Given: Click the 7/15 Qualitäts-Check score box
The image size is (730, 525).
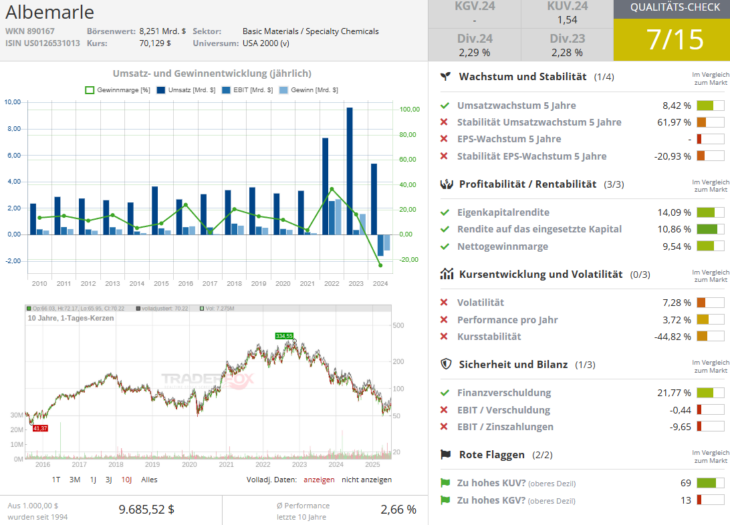Looking at the screenshot, I should pyautogui.click(x=672, y=40).
